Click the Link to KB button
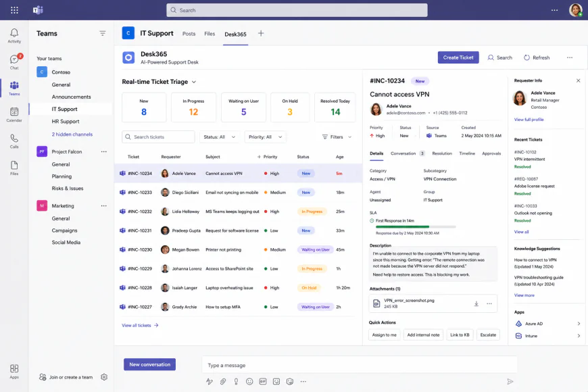The width and height of the screenshot is (588, 392). [460, 335]
